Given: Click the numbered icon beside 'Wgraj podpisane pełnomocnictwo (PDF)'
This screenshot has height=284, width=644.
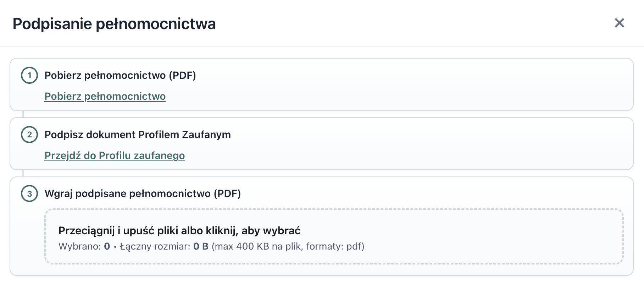Looking at the screenshot, I should 29,194.
